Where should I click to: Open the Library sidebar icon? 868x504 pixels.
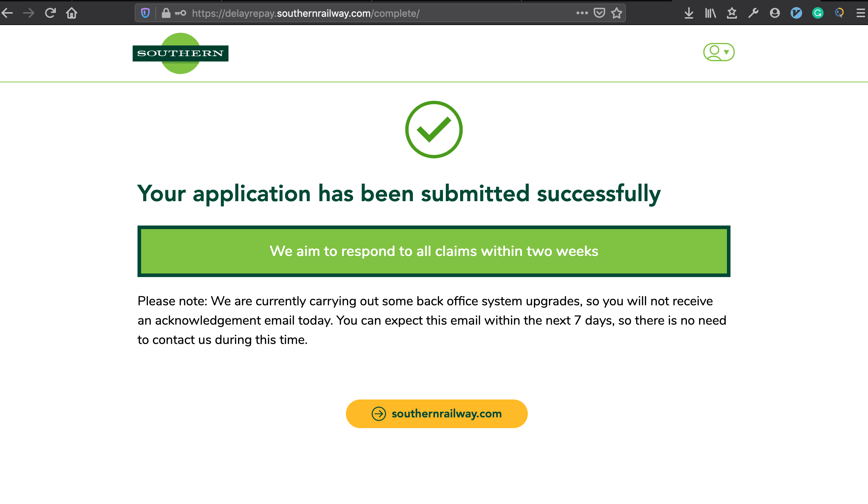pos(710,13)
